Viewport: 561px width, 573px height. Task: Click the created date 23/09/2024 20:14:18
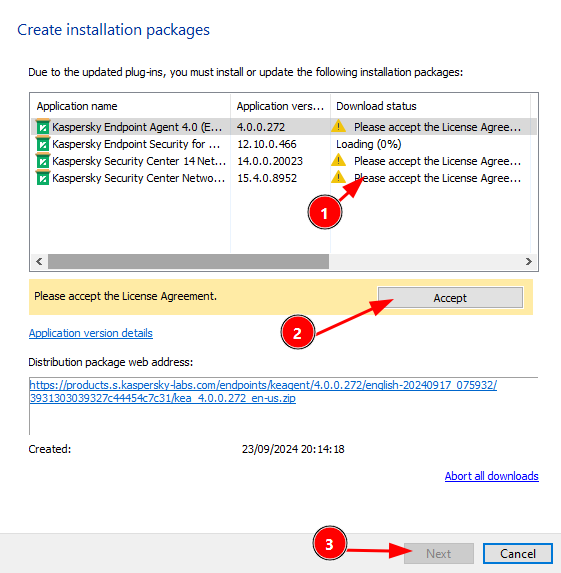pyautogui.click(x=293, y=449)
